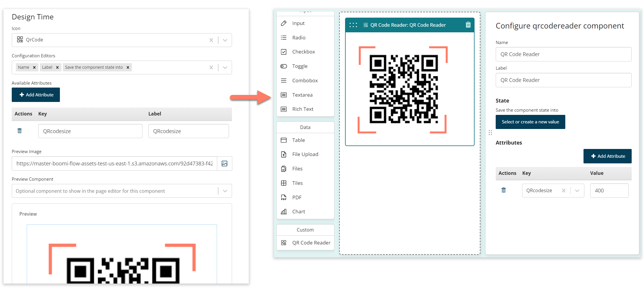The width and height of the screenshot is (644, 295).
Task: Click Add Attribute in the Design Time panel
Action: coord(36,95)
